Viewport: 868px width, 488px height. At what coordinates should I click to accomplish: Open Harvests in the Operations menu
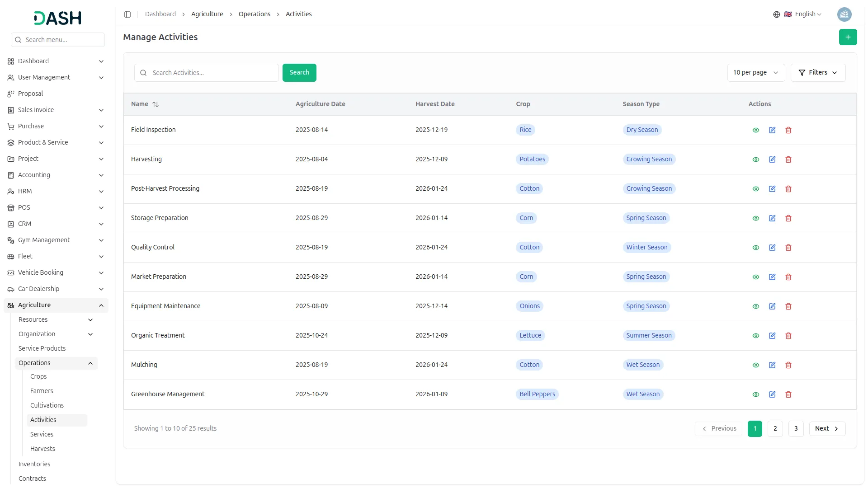coord(42,449)
